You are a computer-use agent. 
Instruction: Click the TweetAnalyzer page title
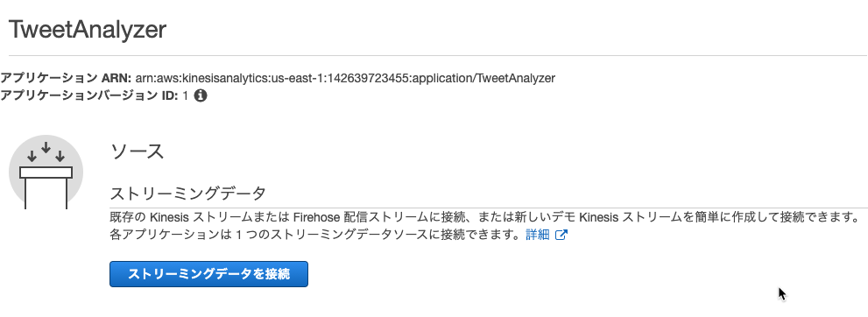click(88, 29)
